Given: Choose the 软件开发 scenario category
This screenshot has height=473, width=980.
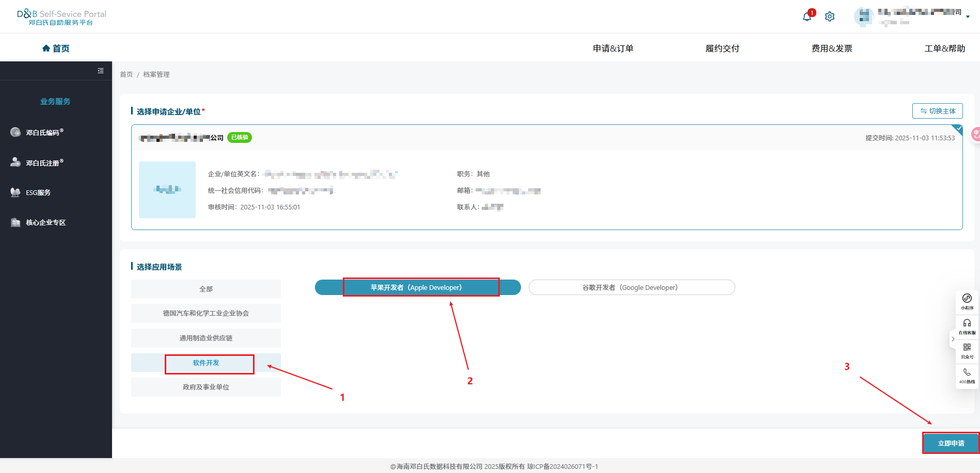Looking at the screenshot, I should click(206, 363).
